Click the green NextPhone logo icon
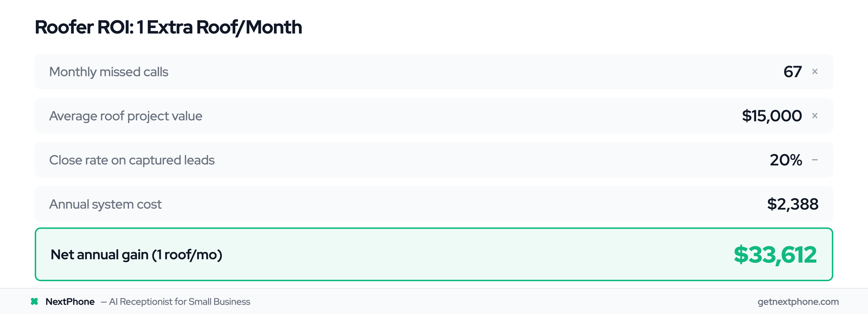868x314 pixels. pos(34,301)
